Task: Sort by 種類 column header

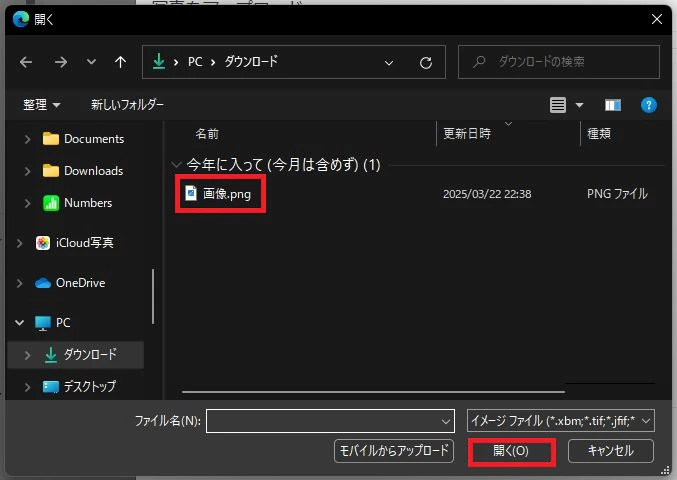Action: 599,133
